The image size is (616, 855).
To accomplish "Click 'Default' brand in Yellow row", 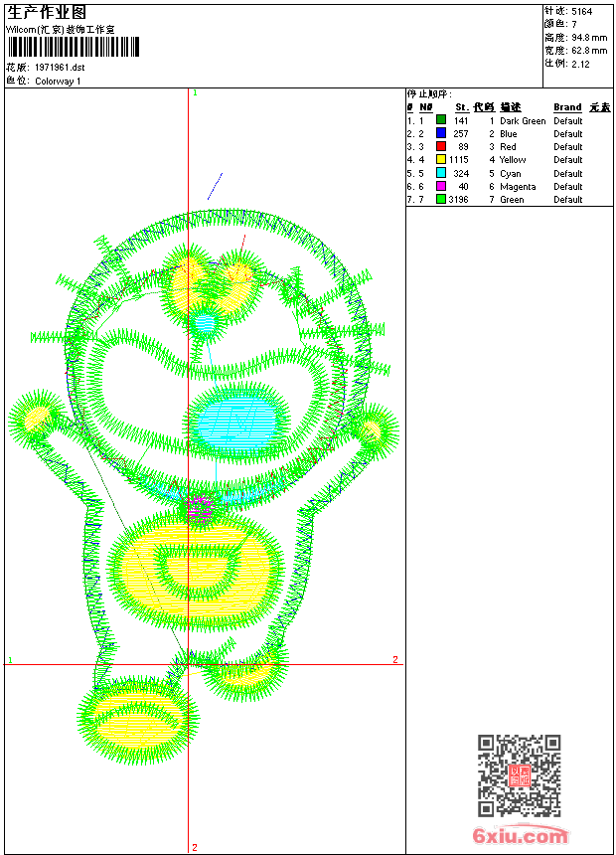I will coord(568,160).
